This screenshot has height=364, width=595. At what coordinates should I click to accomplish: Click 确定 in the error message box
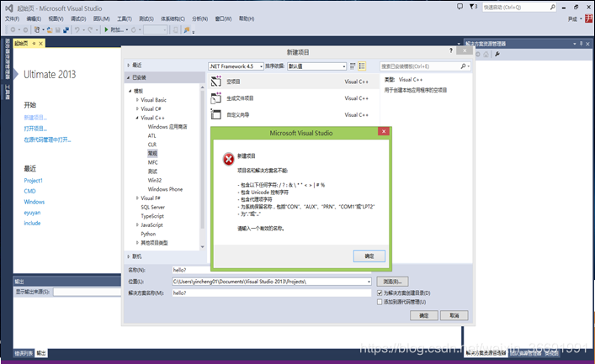click(x=369, y=256)
